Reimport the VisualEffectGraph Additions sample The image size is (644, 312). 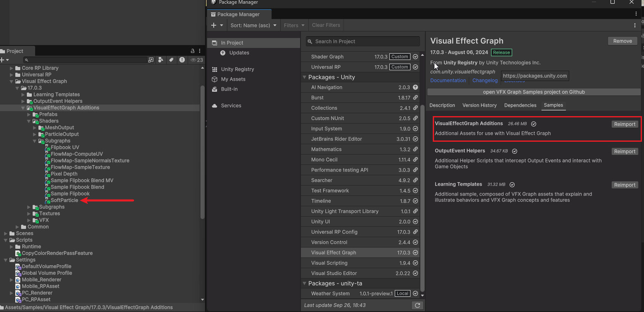pyautogui.click(x=625, y=124)
